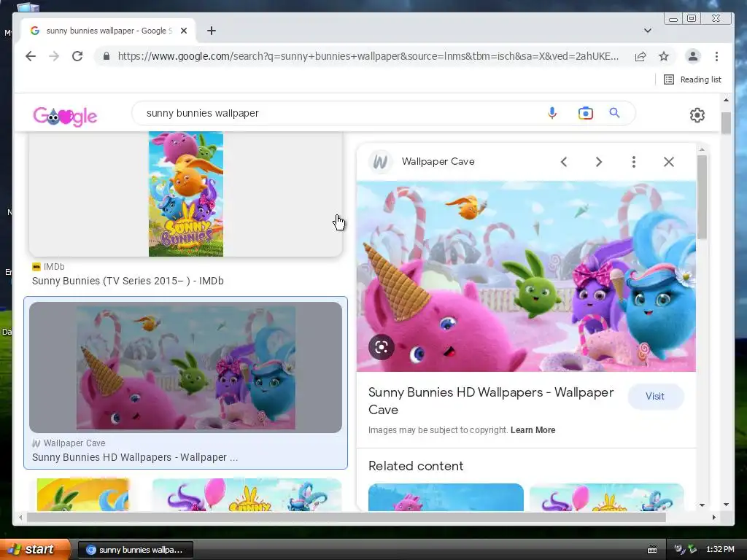The image size is (747, 560).
Task: Open preview panel more options menu
Action: pyautogui.click(x=634, y=162)
